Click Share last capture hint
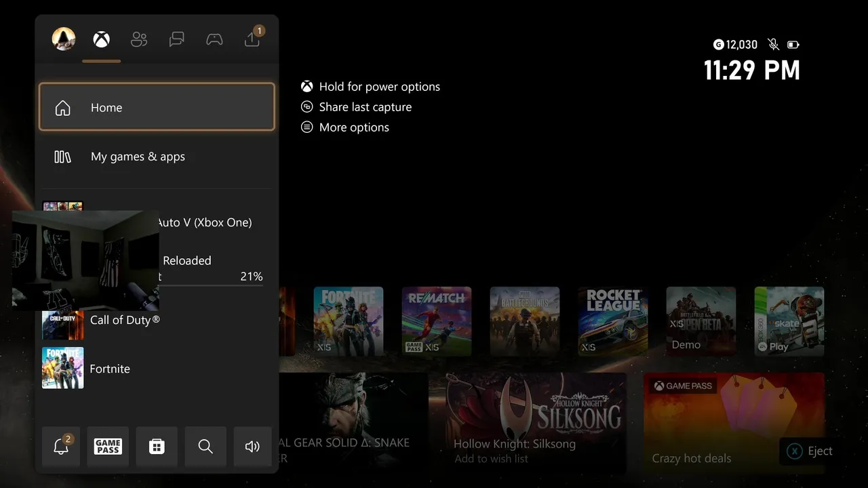Viewport: 868px width, 488px height. click(x=357, y=107)
